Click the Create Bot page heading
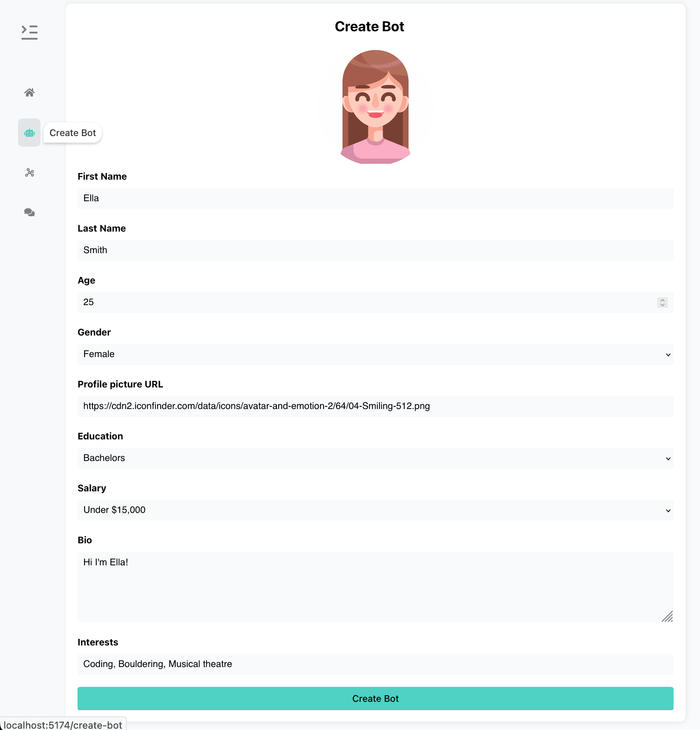The image size is (700, 730). pos(369,27)
